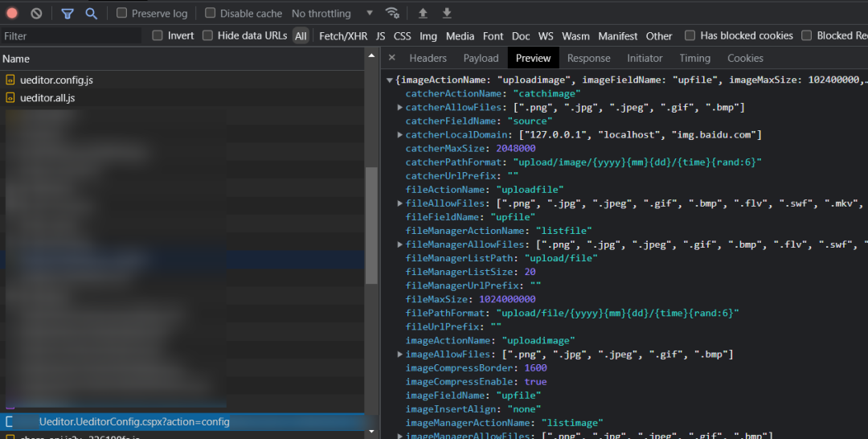Tick the Invert filter checkbox
Viewport: 868px width, 439px height.
(158, 35)
